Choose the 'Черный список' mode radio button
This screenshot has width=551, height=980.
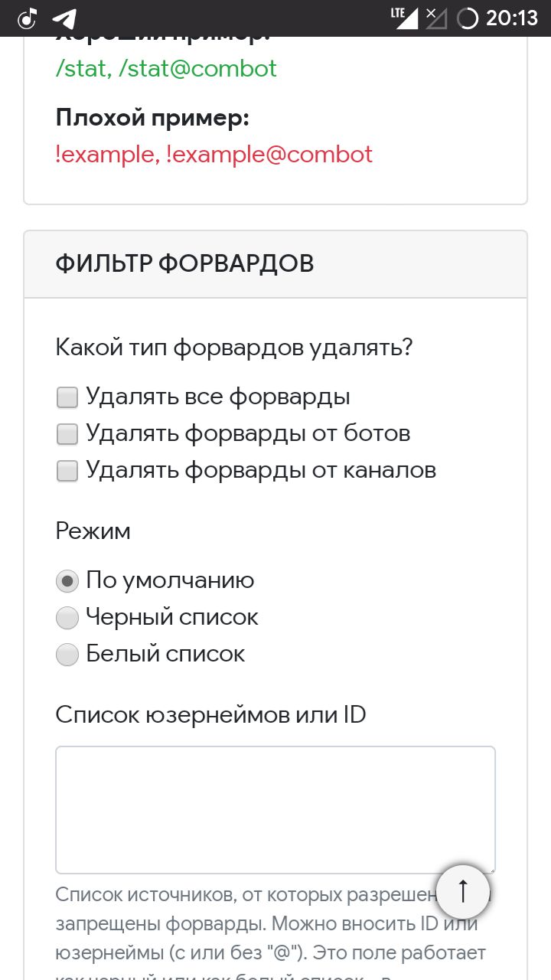[67, 618]
